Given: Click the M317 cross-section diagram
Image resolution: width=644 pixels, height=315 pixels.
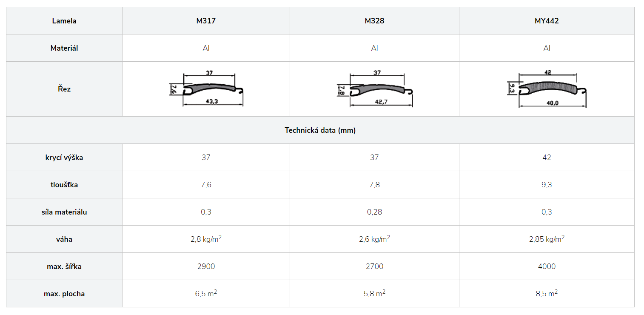Looking at the screenshot, I should click(206, 89).
